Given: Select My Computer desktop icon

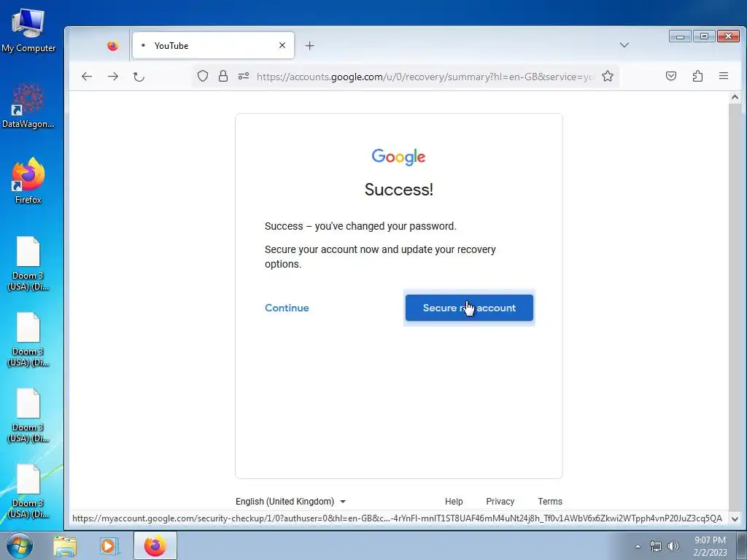Looking at the screenshot, I should point(28,30).
